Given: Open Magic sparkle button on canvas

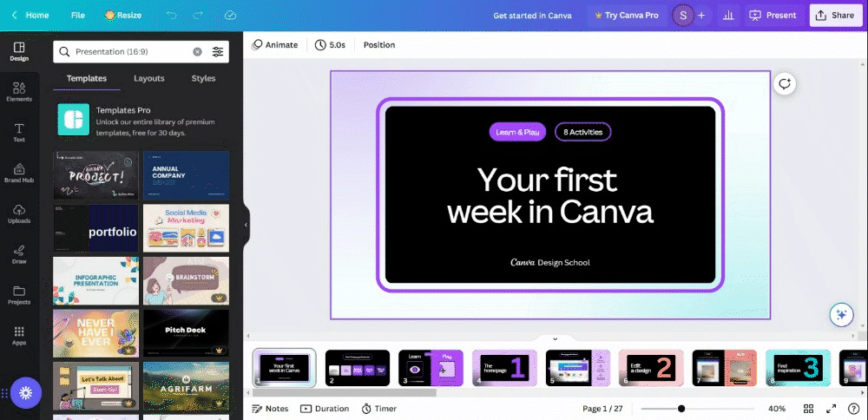Looking at the screenshot, I should (x=841, y=314).
